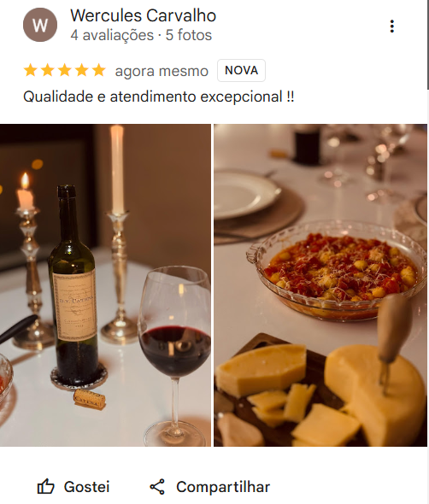Click the thumbs-up Gostei icon
This screenshot has height=504, width=429.
point(45,486)
